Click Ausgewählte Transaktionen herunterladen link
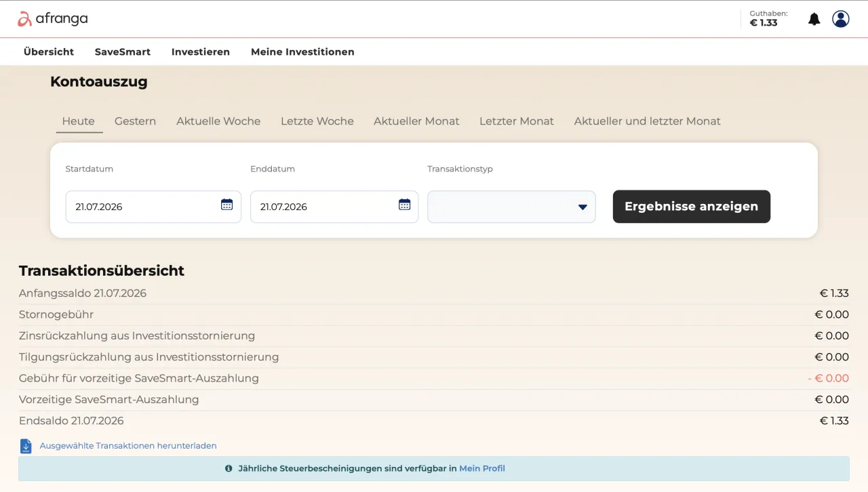This screenshot has height=492, width=868. click(128, 446)
